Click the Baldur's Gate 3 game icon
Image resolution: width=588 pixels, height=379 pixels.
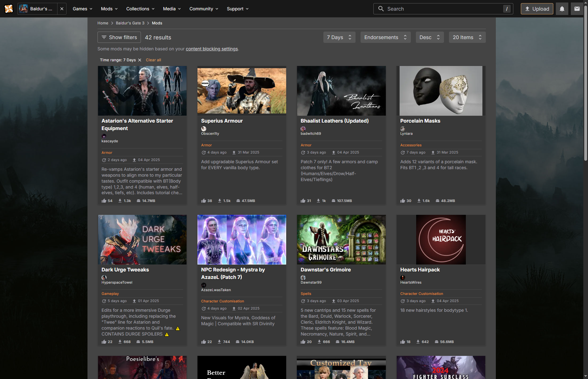pyautogui.click(x=23, y=9)
